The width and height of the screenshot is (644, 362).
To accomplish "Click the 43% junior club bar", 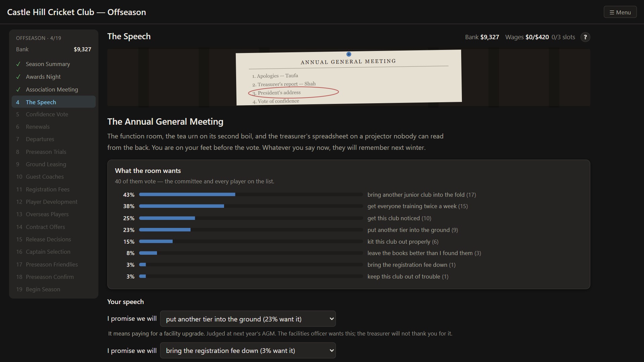I will point(251,194).
